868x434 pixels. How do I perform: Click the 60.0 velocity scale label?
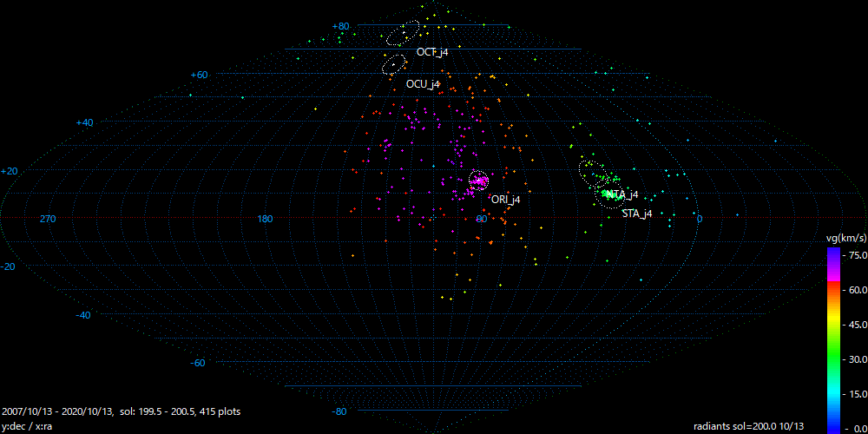(x=855, y=289)
